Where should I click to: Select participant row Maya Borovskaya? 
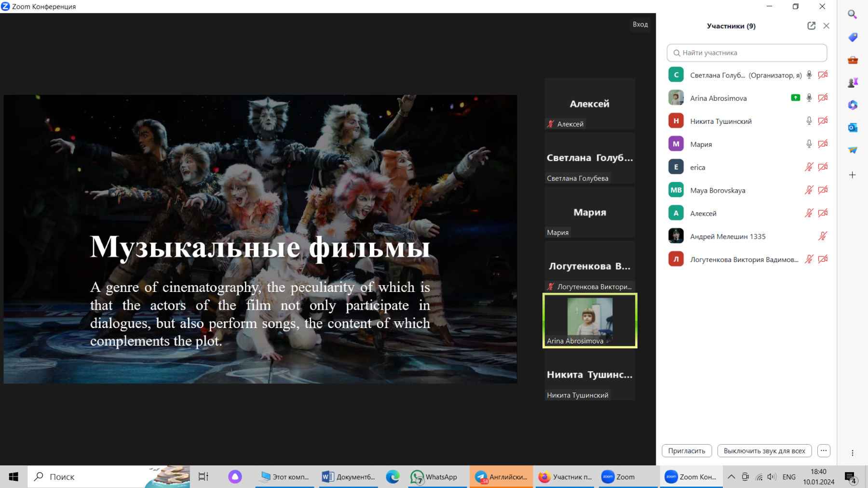coord(747,190)
